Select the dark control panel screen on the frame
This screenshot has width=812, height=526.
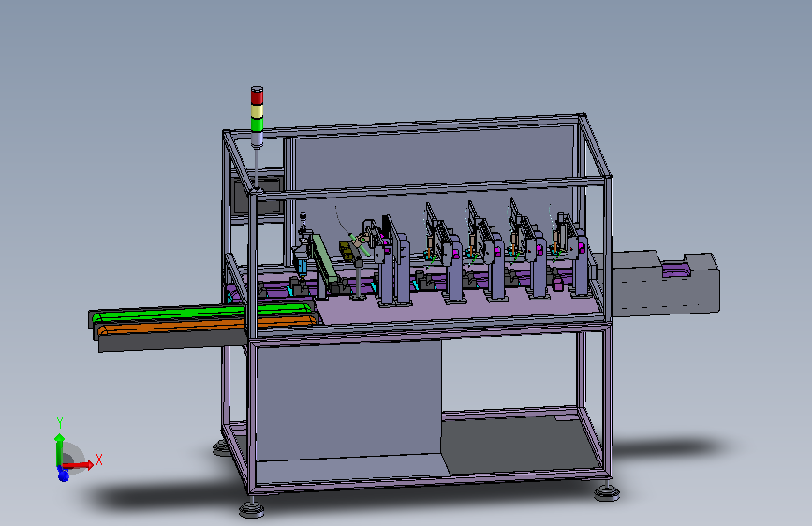pos(258,196)
